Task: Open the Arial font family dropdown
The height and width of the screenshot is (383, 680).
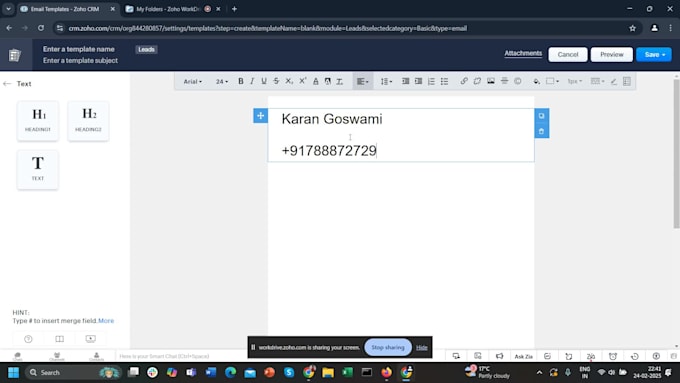Action: coord(193,82)
